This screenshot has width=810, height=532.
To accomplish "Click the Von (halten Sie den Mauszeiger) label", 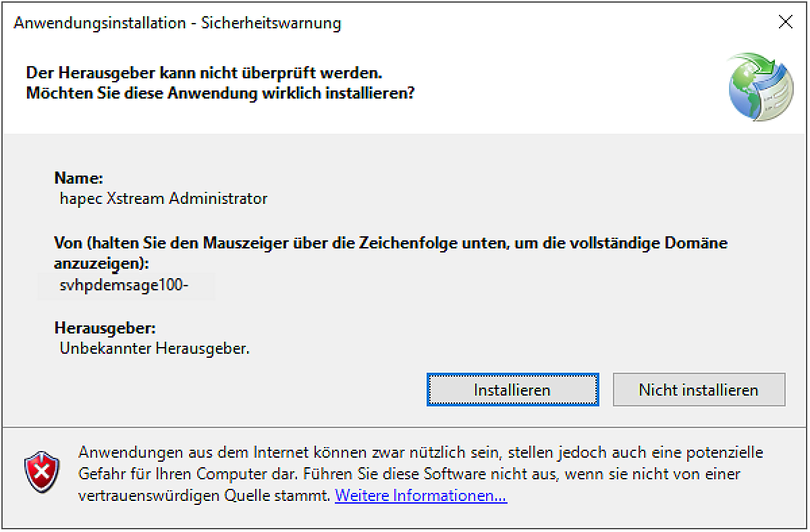I will tap(390, 243).
